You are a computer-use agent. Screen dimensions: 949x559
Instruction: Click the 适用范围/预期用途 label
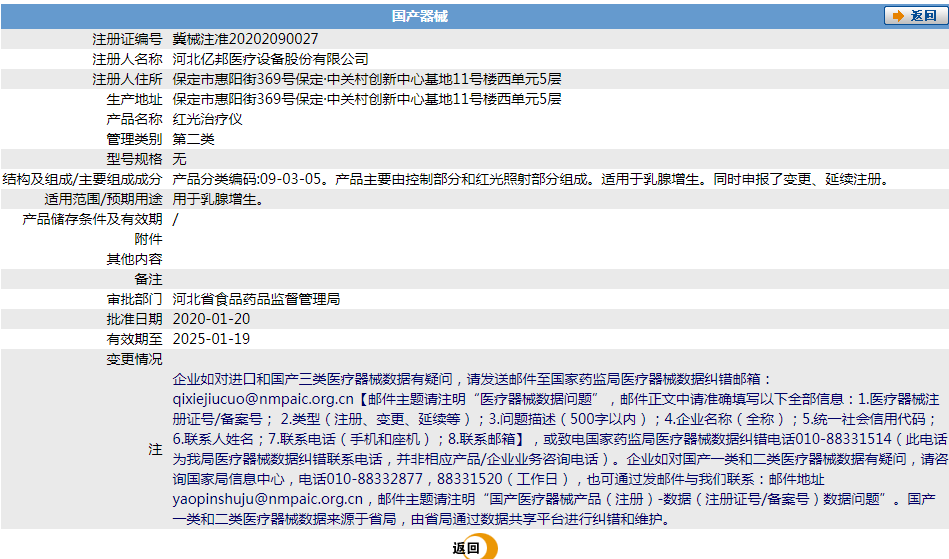[x=103, y=199]
